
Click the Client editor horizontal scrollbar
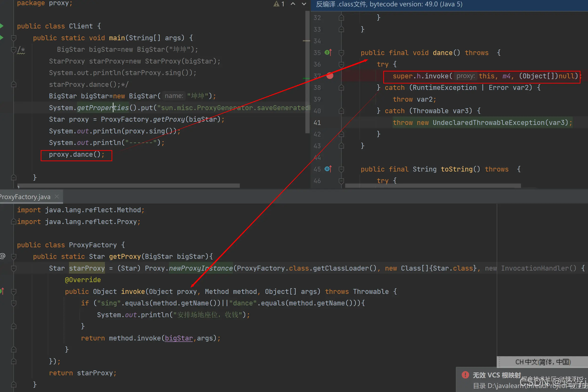129,186
